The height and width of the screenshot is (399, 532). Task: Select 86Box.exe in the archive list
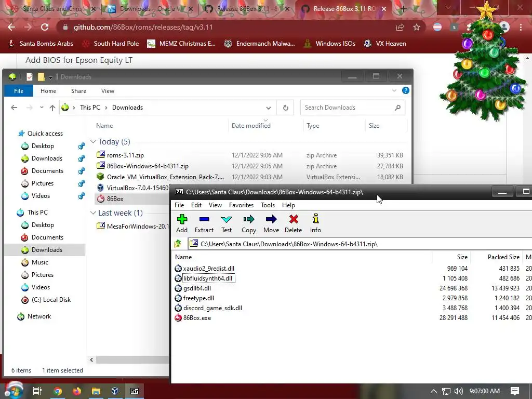pyautogui.click(x=193, y=318)
